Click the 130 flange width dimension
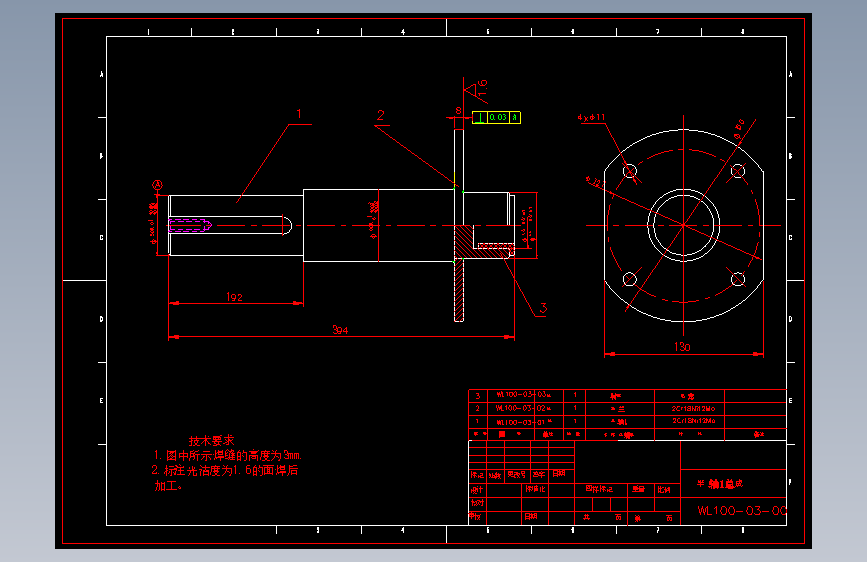 coord(682,347)
